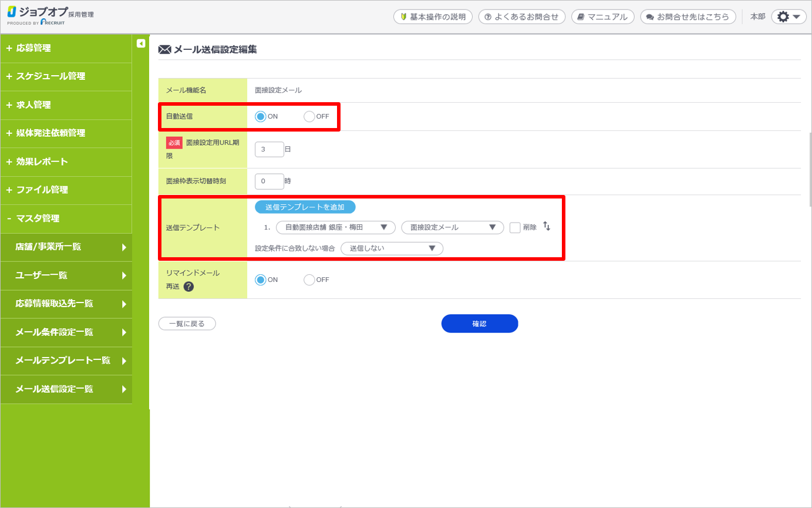Open よくあるお問合せ FAQ
This screenshot has width=812, height=508.
tap(521, 17)
